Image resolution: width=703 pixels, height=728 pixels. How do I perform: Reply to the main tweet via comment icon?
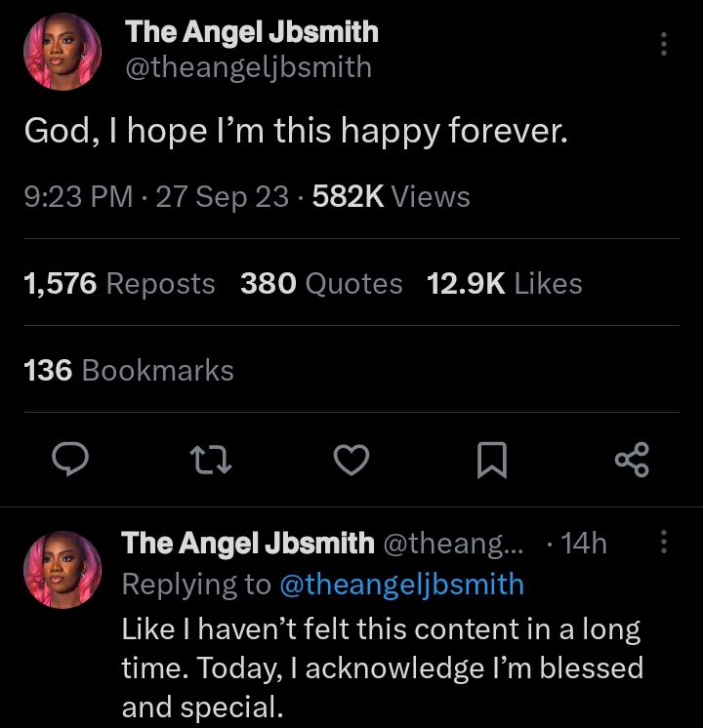(70, 460)
